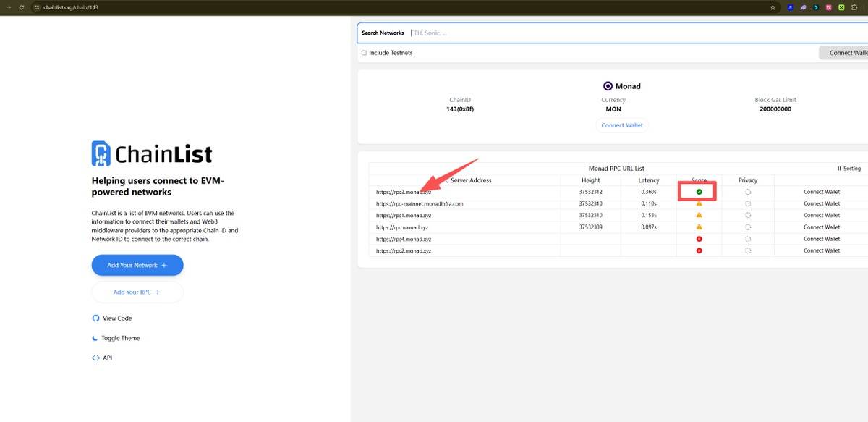Click the purple ghost extension icon
The height and width of the screenshot is (422, 868).
(803, 7)
